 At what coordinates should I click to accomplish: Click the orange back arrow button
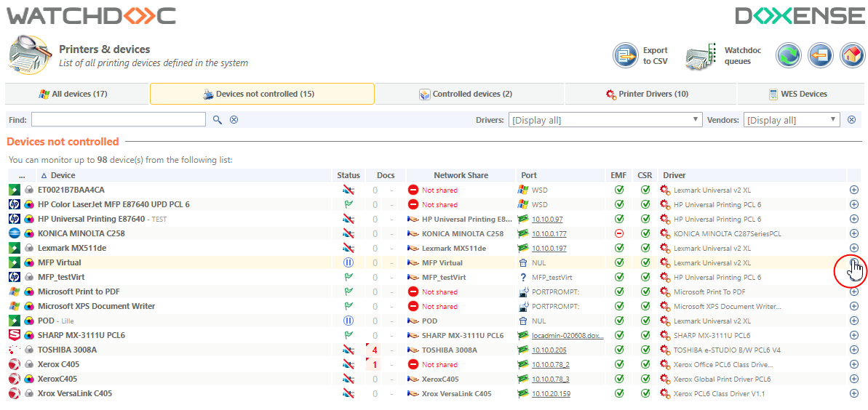pos(821,55)
